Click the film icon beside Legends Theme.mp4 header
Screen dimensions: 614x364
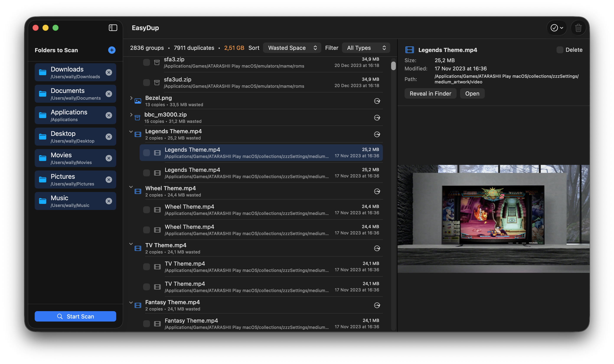tap(138, 134)
